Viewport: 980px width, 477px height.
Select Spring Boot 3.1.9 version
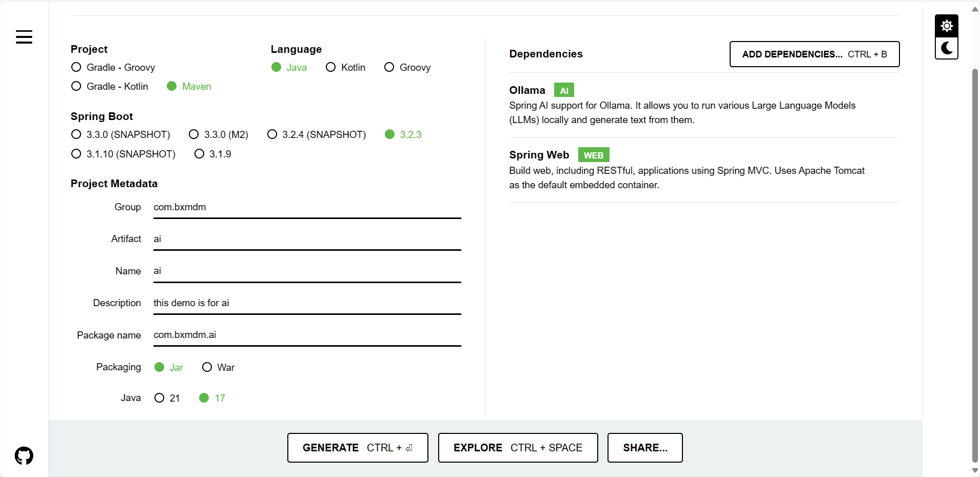(x=213, y=154)
